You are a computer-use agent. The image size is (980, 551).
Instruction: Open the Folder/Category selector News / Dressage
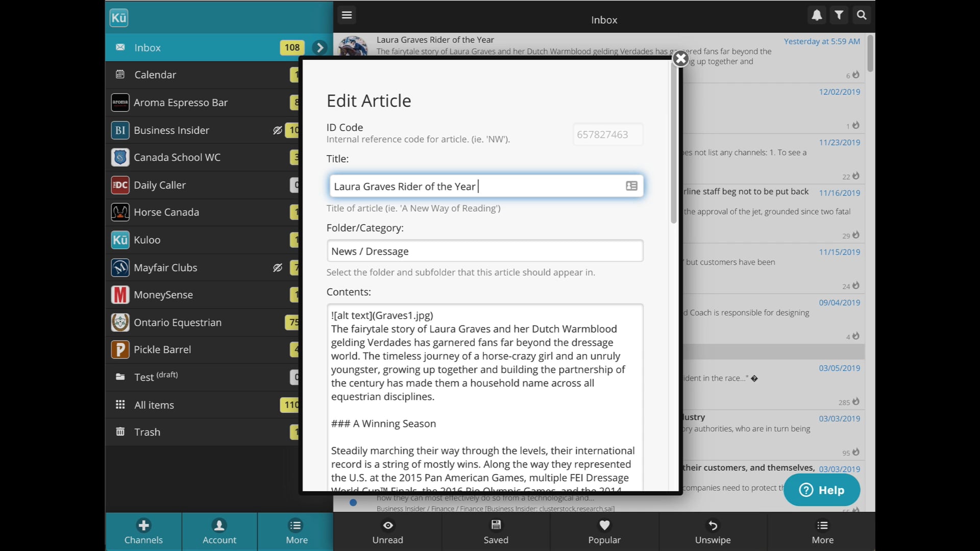point(485,251)
